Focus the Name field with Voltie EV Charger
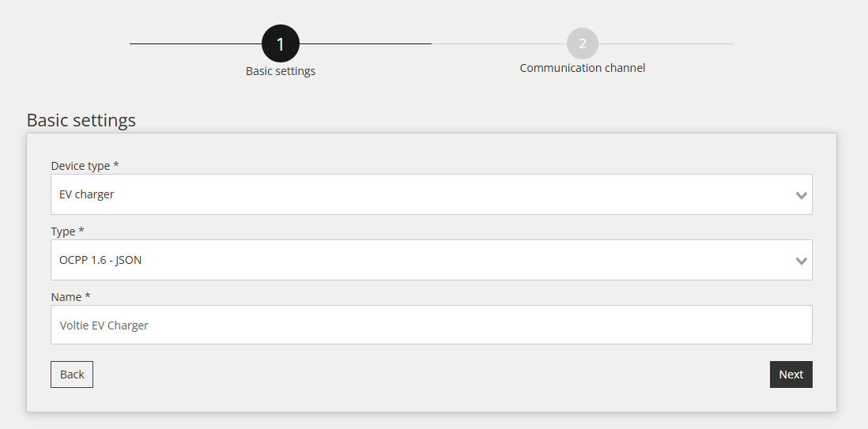 click(431, 325)
